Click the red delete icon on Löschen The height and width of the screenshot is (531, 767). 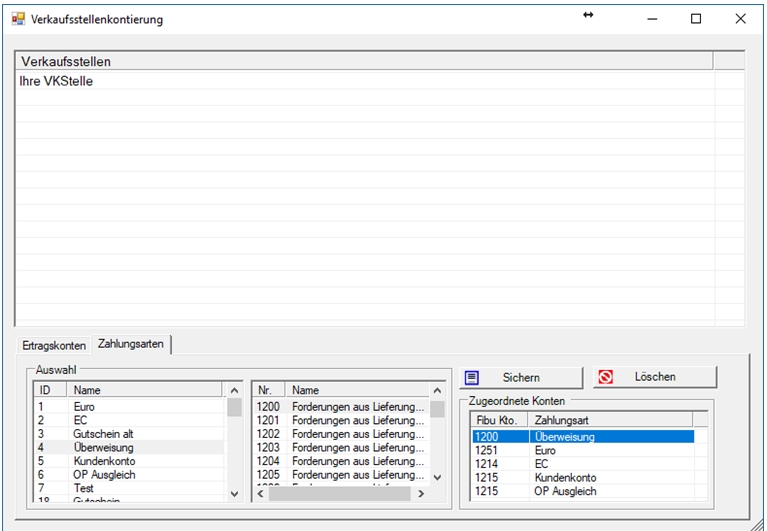[606, 377]
